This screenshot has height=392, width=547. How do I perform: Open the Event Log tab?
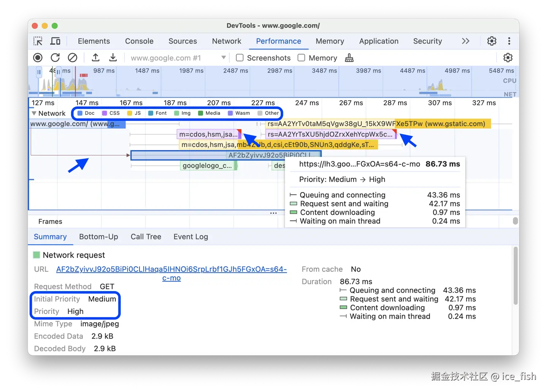click(x=191, y=237)
